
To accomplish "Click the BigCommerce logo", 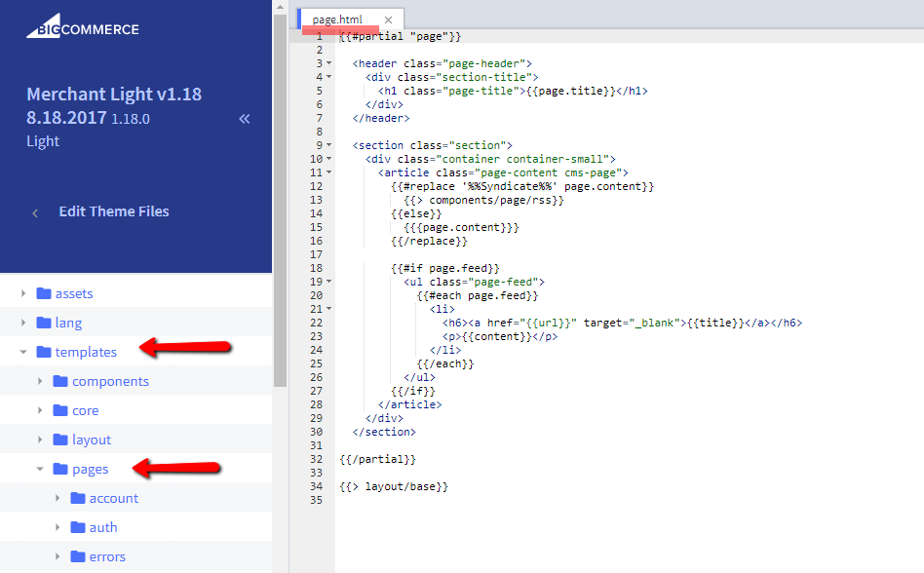I will click(x=83, y=28).
